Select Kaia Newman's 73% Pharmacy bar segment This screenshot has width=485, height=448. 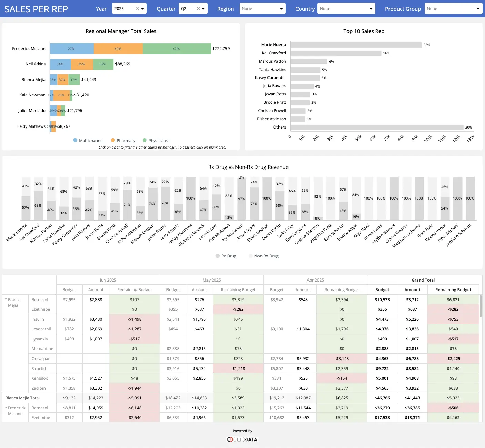pyautogui.click(x=61, y=95)
